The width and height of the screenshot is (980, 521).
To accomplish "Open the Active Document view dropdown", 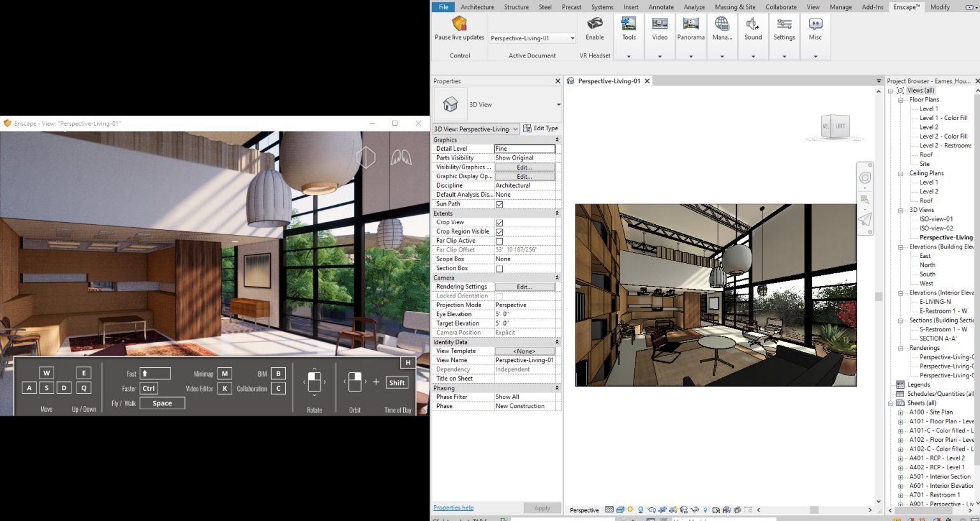I will pyautogui.click(x=532, y=38).
